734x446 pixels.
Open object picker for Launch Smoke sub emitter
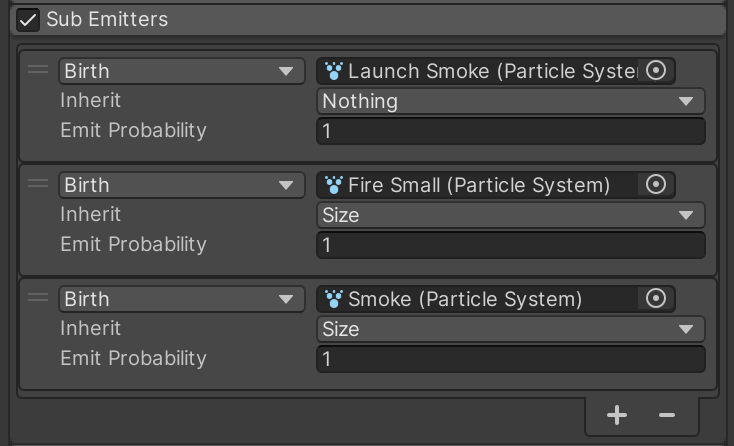pyautogui.click(x=656, y=71)
